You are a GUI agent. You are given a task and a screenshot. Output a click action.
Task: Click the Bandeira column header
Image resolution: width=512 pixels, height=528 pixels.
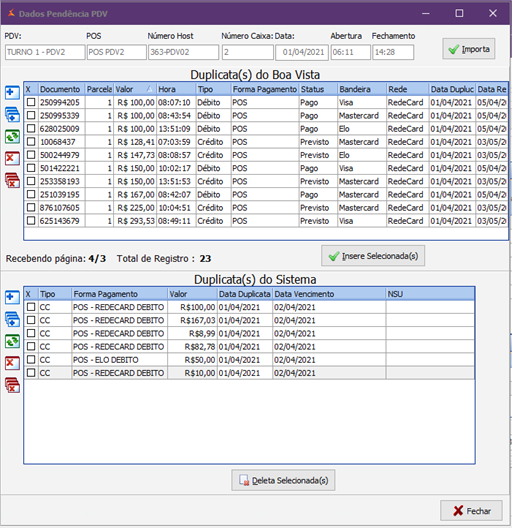pyautogui.click(x=362, y=89)
